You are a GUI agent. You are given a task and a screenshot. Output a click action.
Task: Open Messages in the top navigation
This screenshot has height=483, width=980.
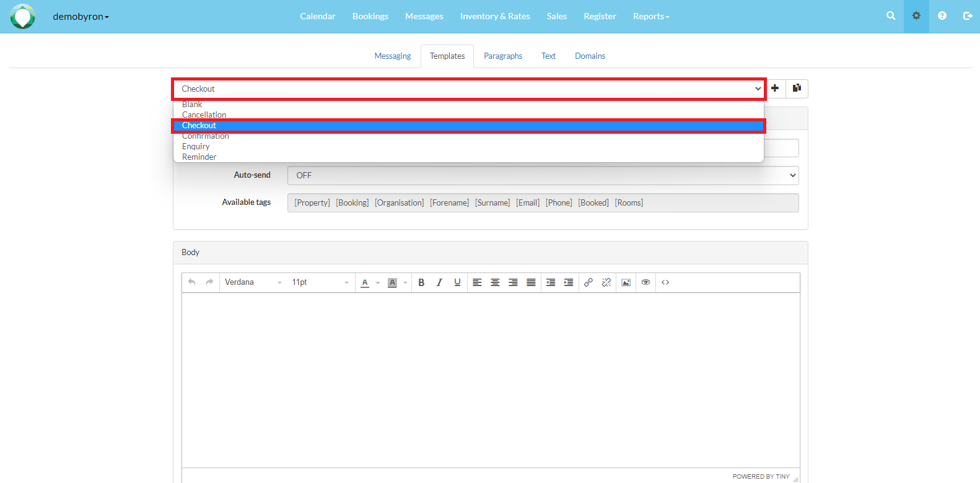pyautogui.click(x=424, y=16)
